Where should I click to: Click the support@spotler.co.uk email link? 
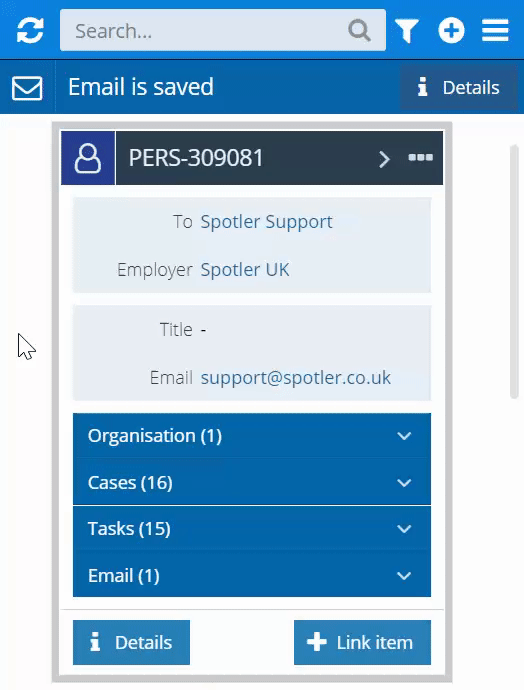[296, 378]
